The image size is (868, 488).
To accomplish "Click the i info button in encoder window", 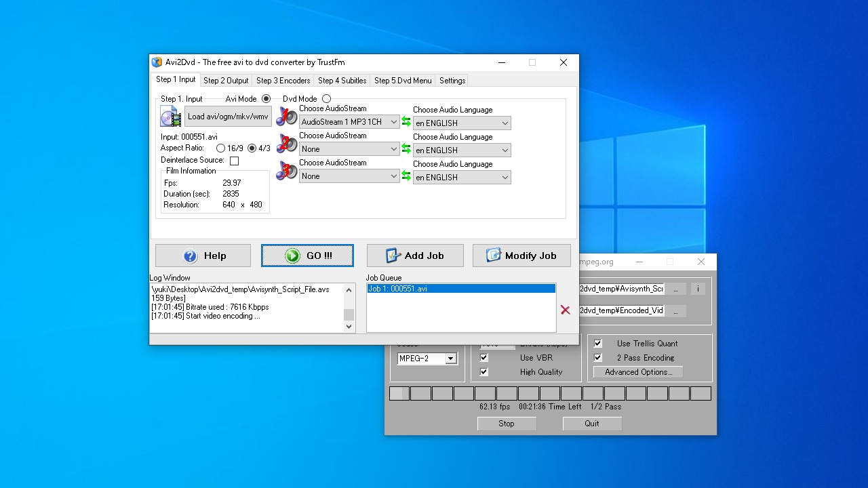I will point(698,289).
